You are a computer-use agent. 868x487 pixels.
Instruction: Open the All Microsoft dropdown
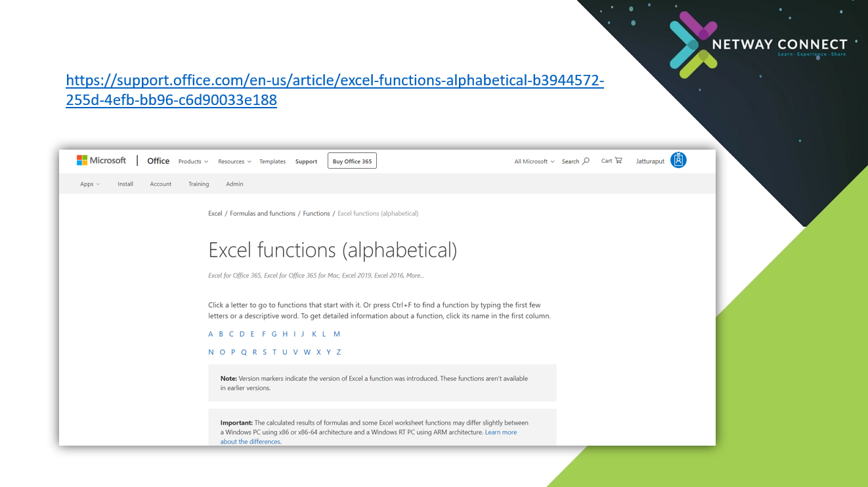534,161
